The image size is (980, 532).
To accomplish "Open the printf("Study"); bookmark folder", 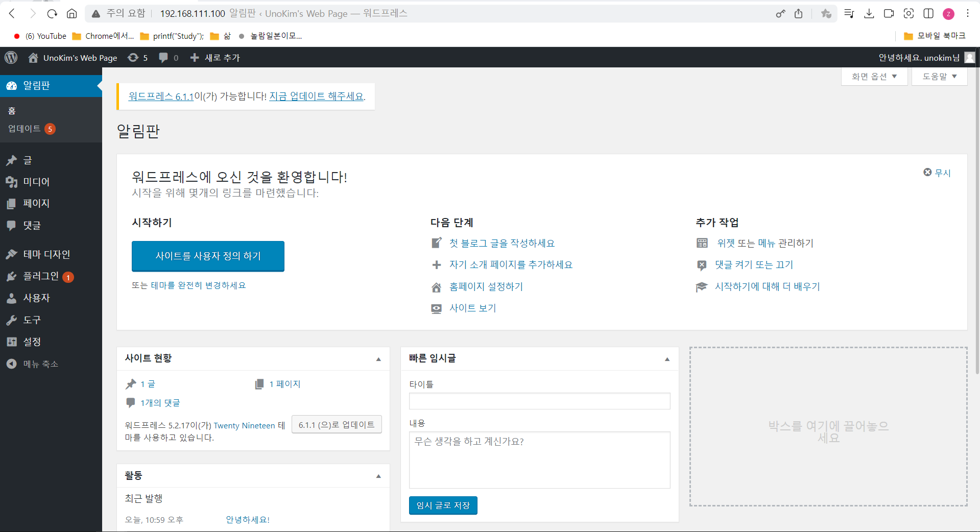I will tap(172, 36).
